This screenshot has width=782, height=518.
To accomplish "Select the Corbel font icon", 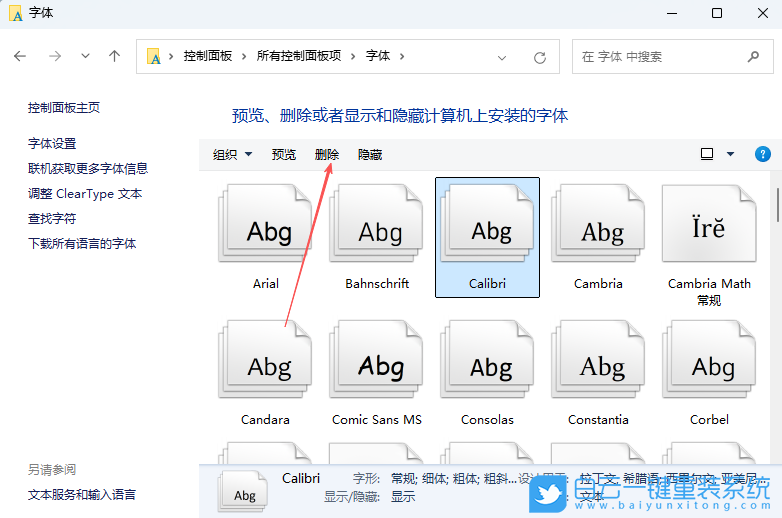I will point(709,359).
